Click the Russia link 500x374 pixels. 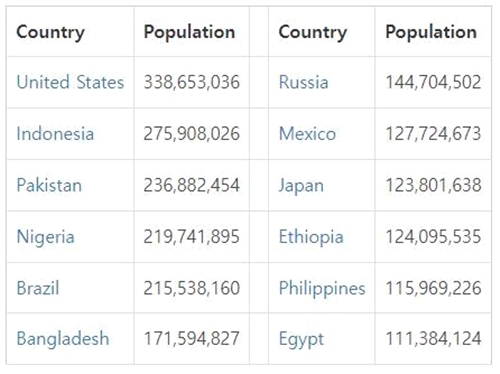tap(303, 82)
